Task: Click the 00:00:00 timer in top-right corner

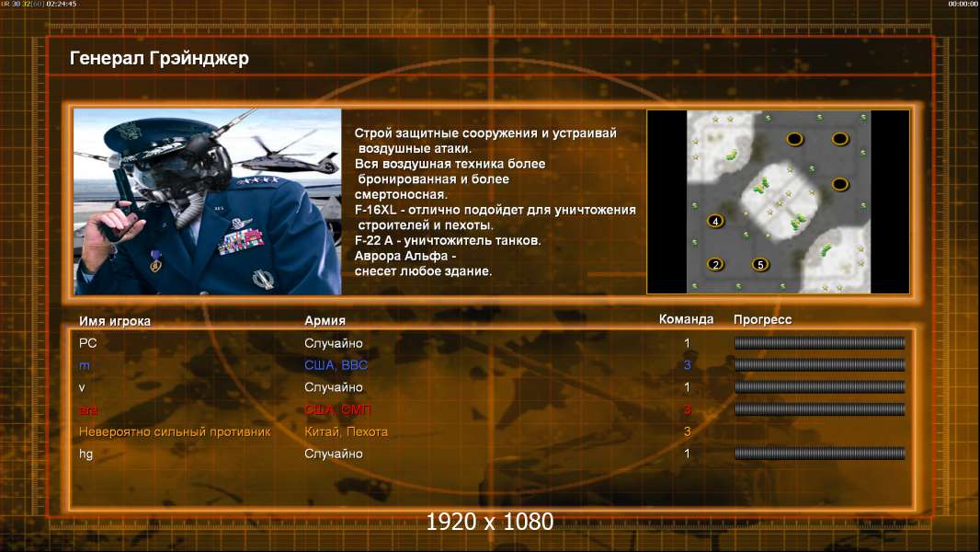Action: click(963, 4)
